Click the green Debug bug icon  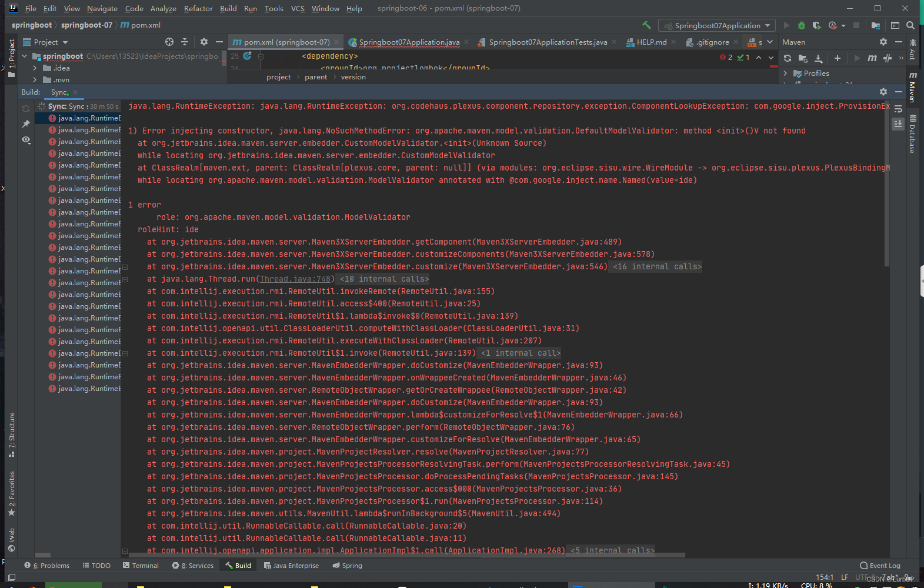[x=801, y=25]
